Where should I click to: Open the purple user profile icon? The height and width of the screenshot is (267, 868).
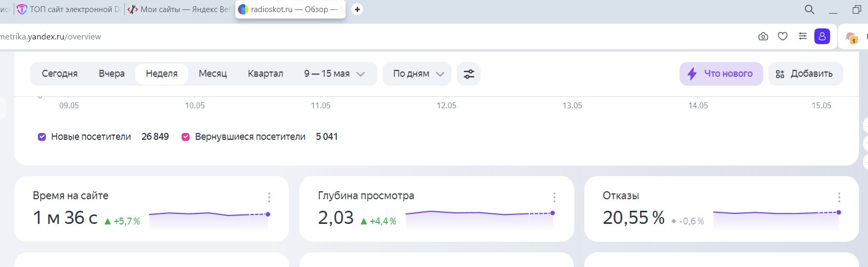[822, 36]
